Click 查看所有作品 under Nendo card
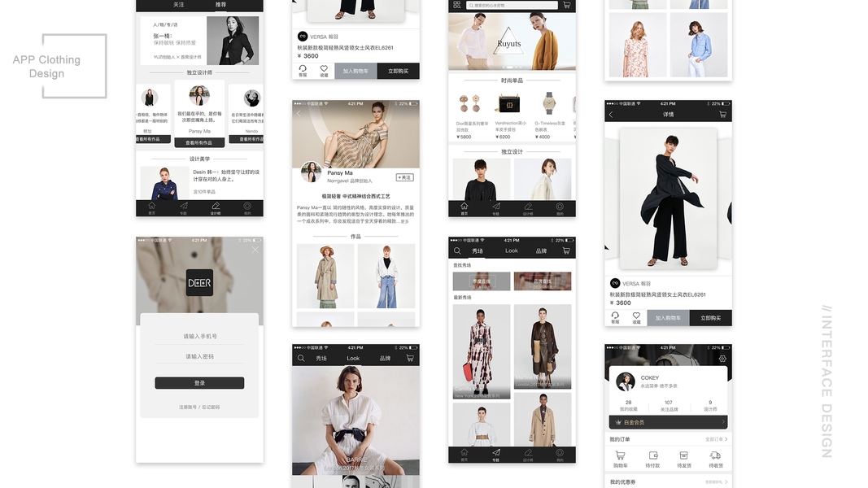The height and width of the screenshot is (488, 868). 246,139
